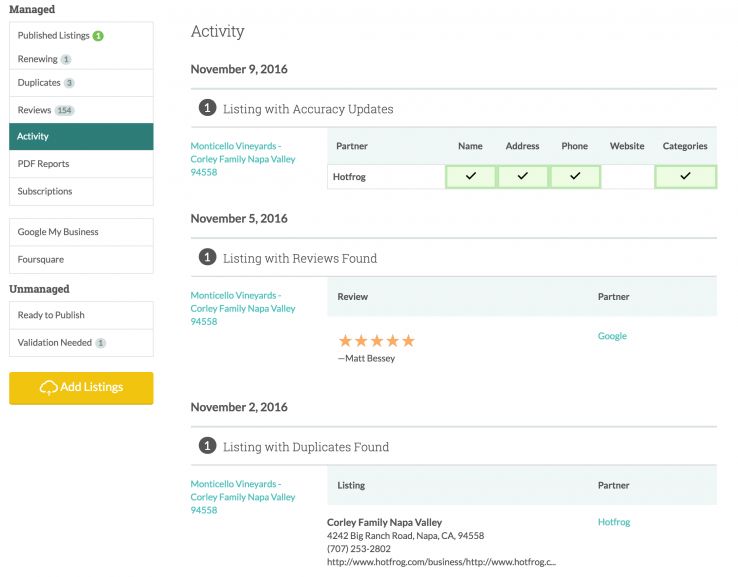
Task: Click the Validation Needed count badge
Action: pos(100,343)
